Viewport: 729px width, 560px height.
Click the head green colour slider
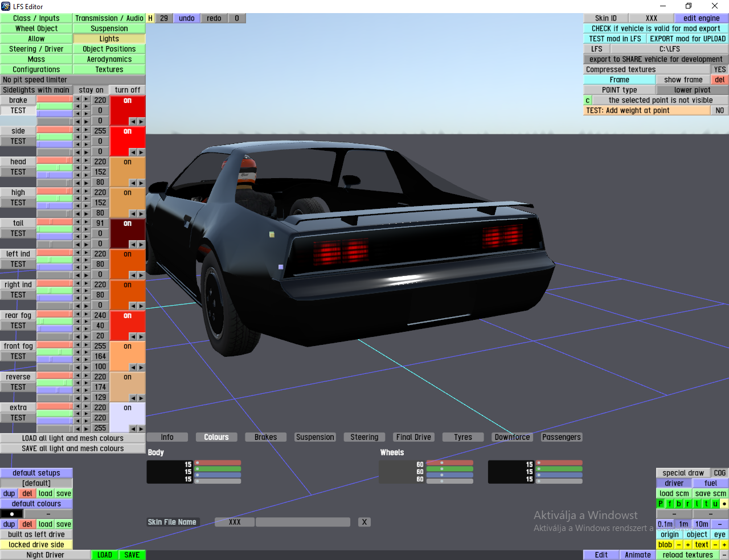pyautogui.click(x=55, y=168)
